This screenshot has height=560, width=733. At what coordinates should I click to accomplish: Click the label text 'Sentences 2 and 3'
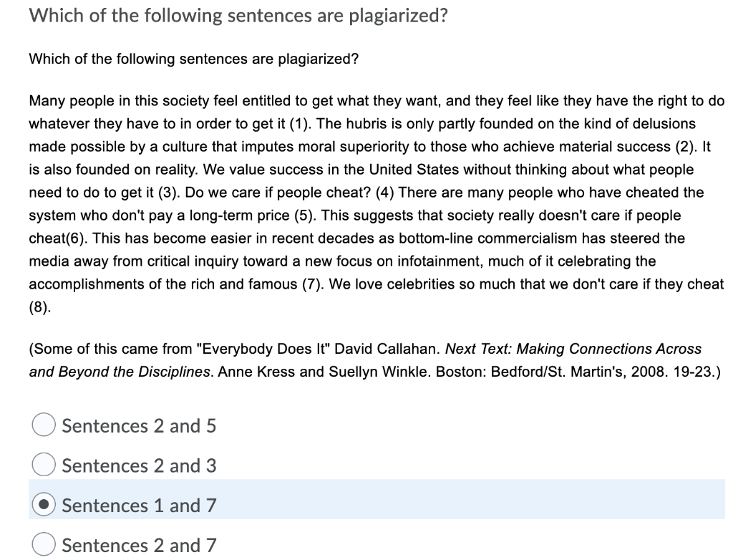(138, 465)
